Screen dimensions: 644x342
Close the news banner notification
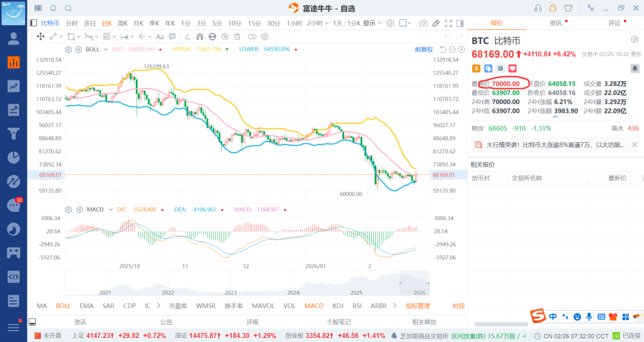click(x=634, y=144)
